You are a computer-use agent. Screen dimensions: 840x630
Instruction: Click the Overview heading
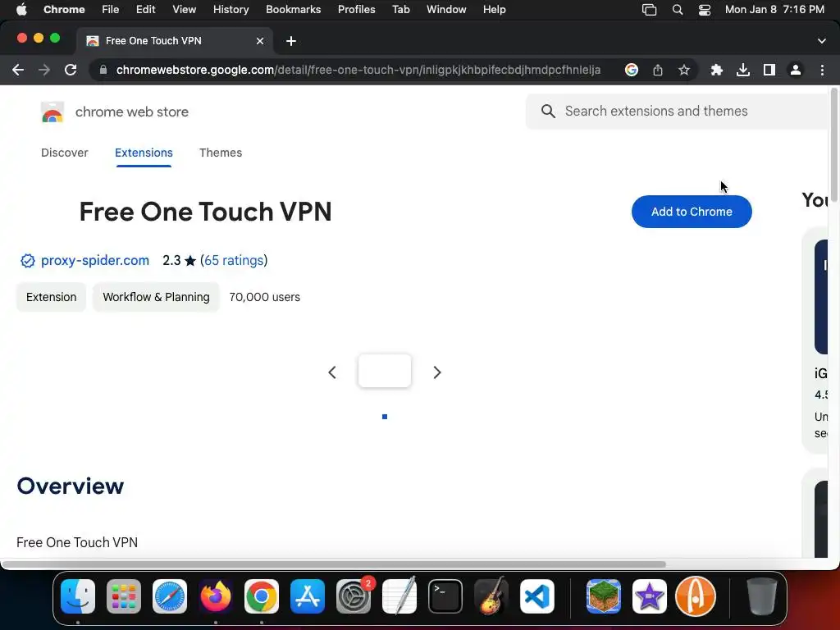(71, 486)
